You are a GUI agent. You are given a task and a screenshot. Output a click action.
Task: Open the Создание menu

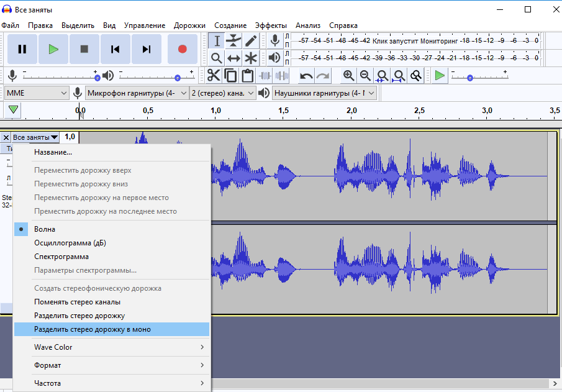[230, 25]
